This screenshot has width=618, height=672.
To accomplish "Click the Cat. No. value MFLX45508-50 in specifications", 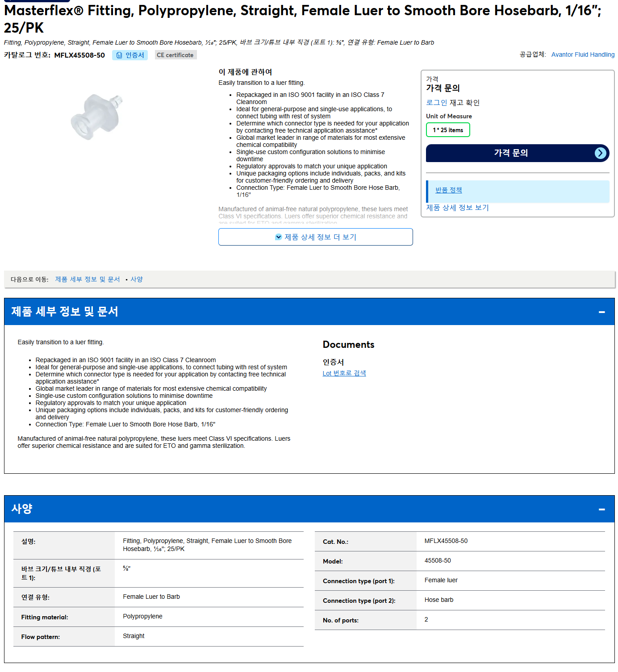I will coord(446,541).
